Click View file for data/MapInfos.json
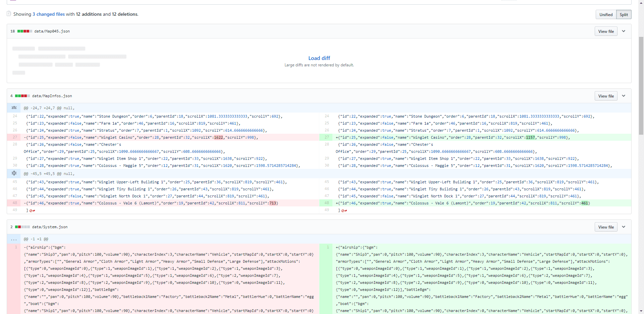644x314 pixels. 606,96
